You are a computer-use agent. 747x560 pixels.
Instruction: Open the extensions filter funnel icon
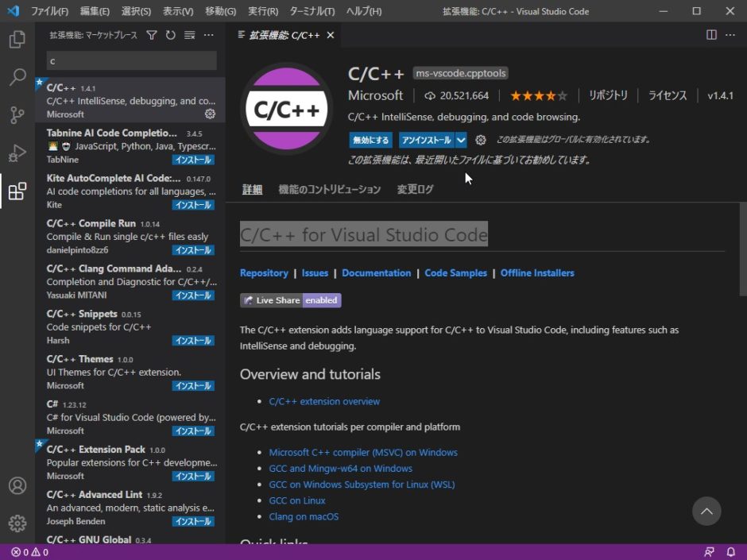[x=151, y=34]
